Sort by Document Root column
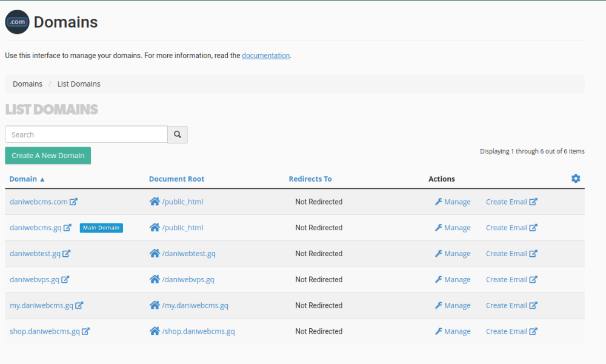Image resolution: width=606 pixels, height=364 pixels. 176,179
